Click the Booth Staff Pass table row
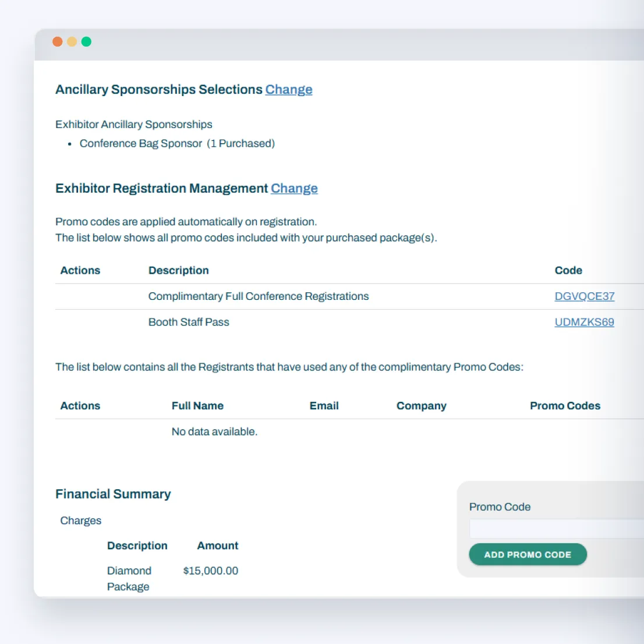The image size is (644, 644). [x=189, y=322]
